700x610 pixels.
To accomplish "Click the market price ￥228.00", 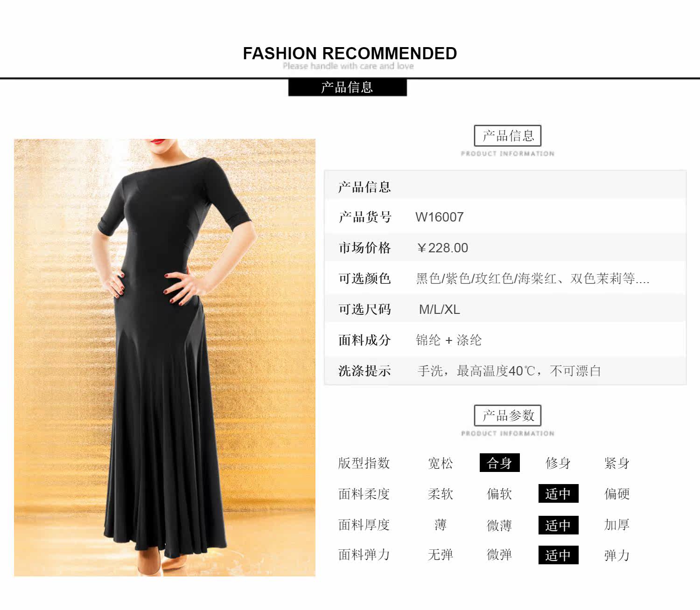I will coord(442,248).
